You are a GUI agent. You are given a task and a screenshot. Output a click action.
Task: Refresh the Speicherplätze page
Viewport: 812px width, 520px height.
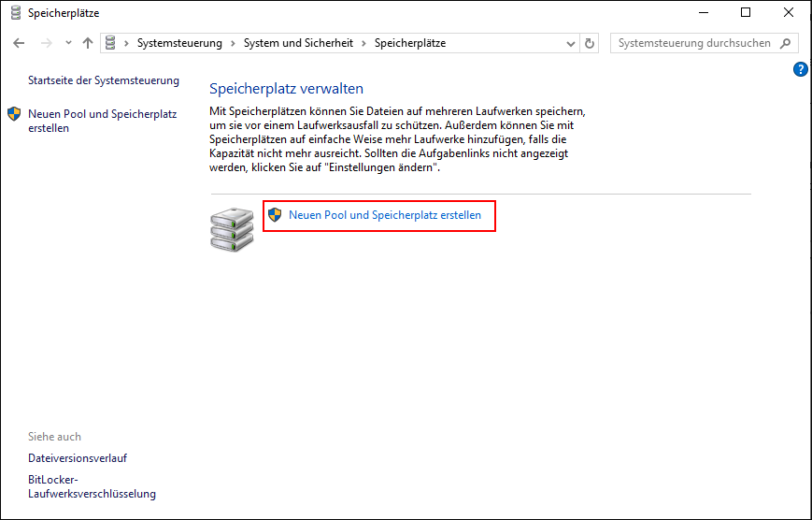[590, 44]
